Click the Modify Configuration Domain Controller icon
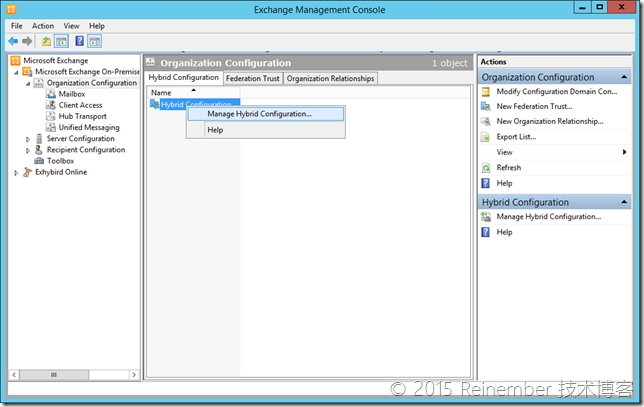 pyautogui.click(x=486, y=92)
